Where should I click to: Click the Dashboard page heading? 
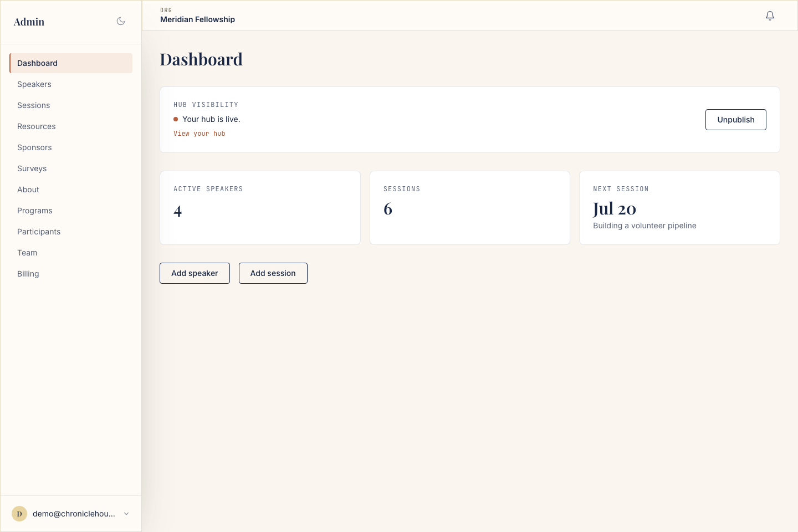click(x=201, y=59)
